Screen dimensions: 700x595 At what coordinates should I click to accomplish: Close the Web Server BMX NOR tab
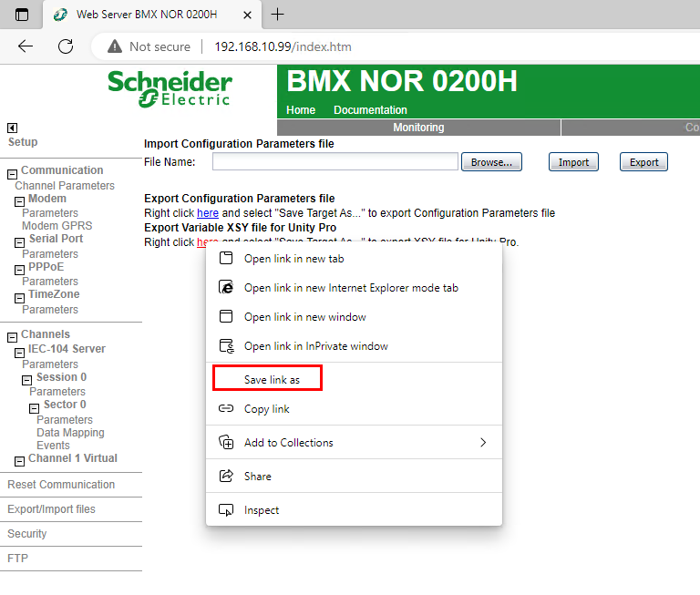pyautogui.click(x=247, y=15)
